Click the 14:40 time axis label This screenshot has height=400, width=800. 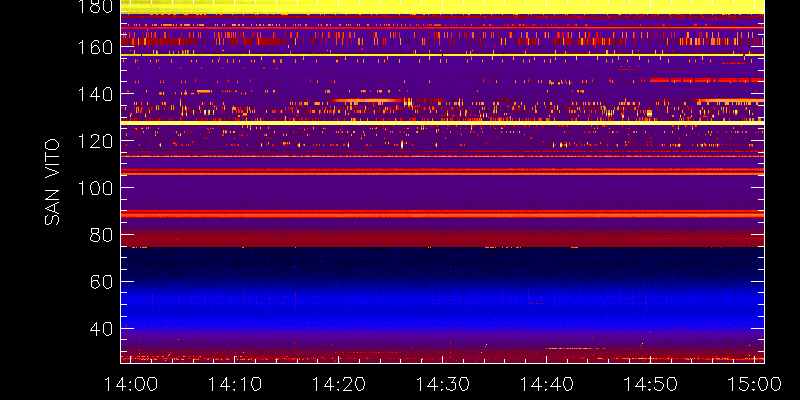point(546,384)
